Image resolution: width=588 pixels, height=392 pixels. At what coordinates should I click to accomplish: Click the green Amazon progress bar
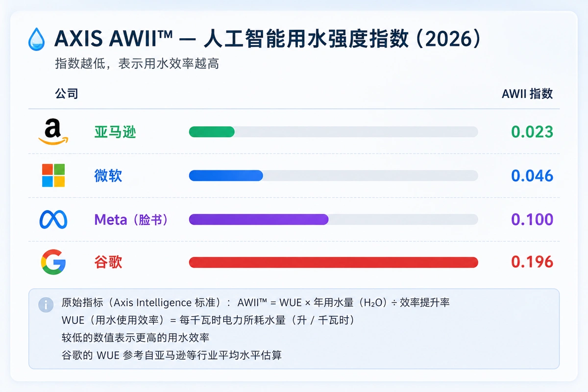coord(212,132)
